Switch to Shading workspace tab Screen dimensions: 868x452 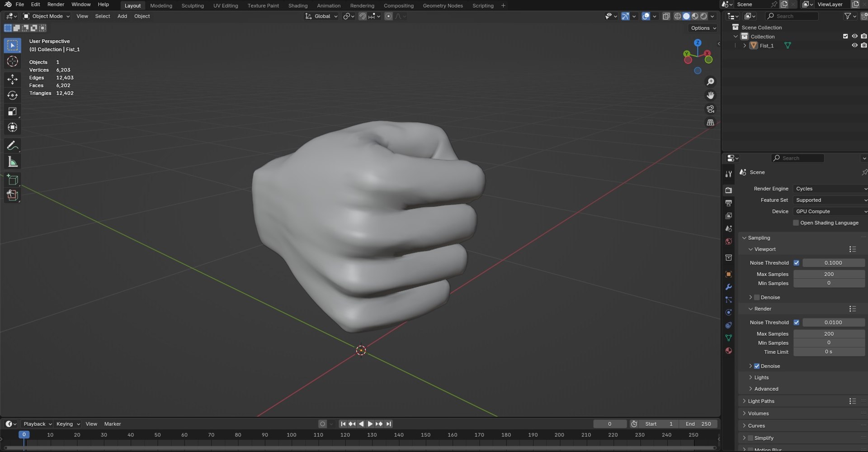pyautogui.click(x=298, y=5)
